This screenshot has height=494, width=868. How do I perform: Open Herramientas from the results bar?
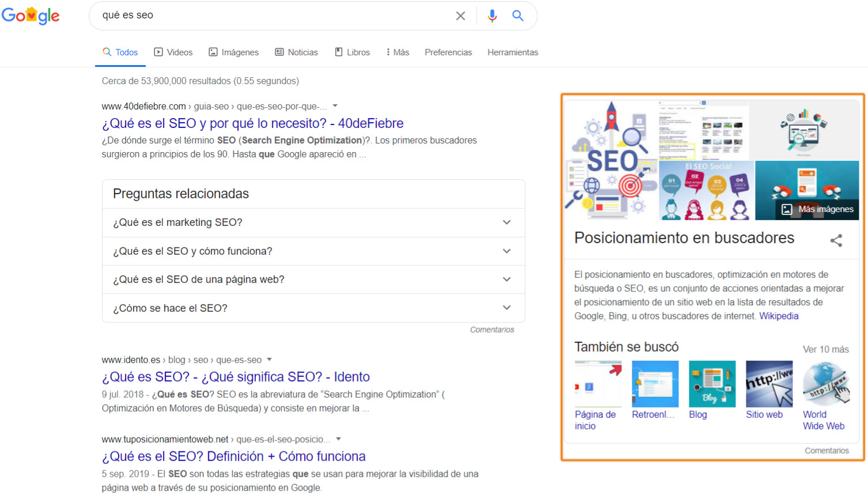(512, 52)
